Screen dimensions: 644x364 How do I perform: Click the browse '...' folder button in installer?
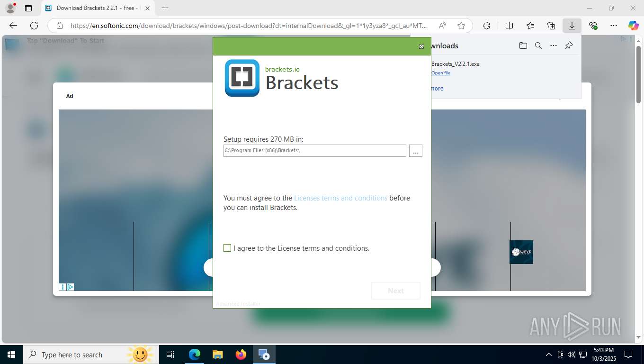[415, 151]
